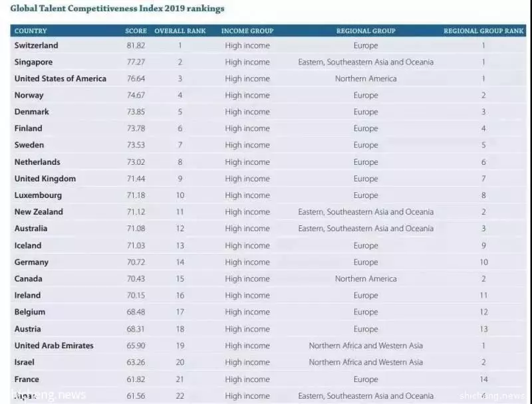Click the REGIONAL GROUP column header
Viewport: 532px width, 404px height.
[x=366, y=31]
